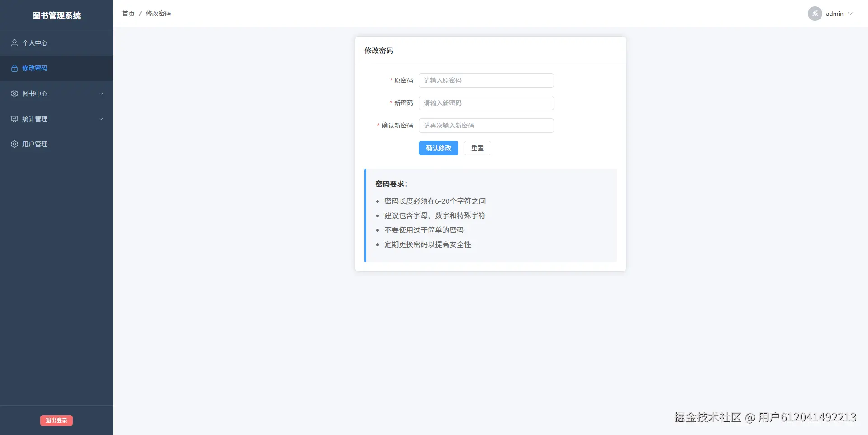Select the user icon next to 用户管理
Image resolution: width=868 pixels, height=435 pixels.
14,144
